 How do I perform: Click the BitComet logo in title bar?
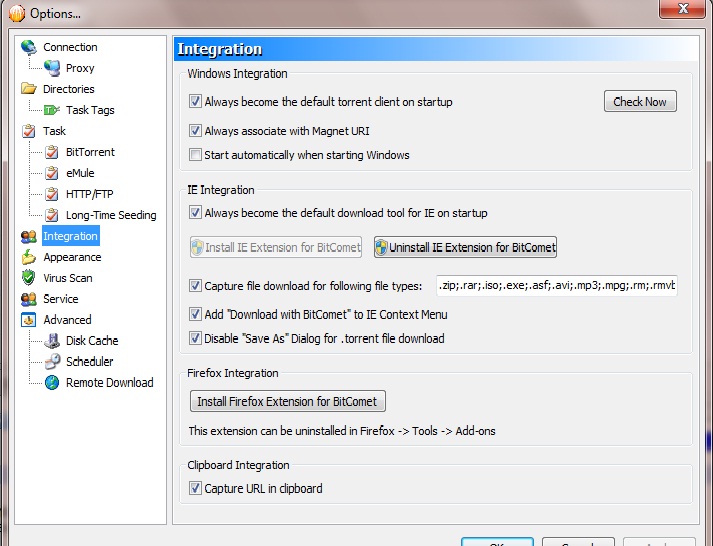[x=17, y=13]
